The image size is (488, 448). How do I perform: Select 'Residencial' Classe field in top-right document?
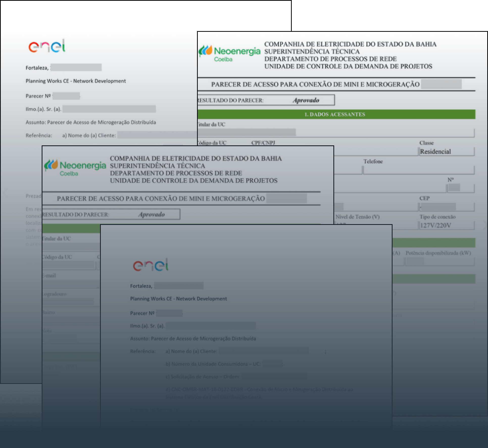(447, 151)
